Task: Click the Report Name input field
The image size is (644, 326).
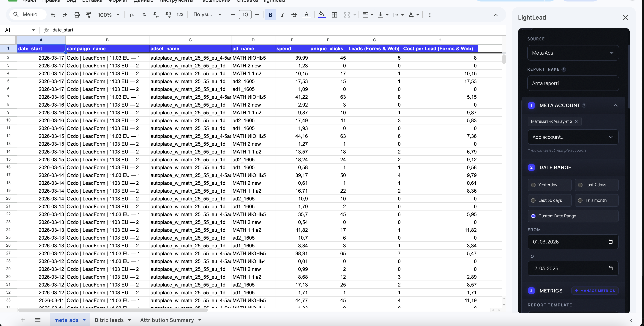Action: 573,83
